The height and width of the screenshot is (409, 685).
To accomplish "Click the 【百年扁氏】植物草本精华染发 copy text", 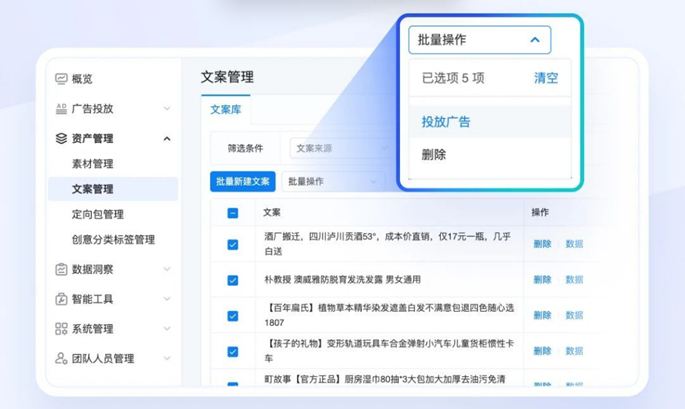I will [x=389, y=315].
